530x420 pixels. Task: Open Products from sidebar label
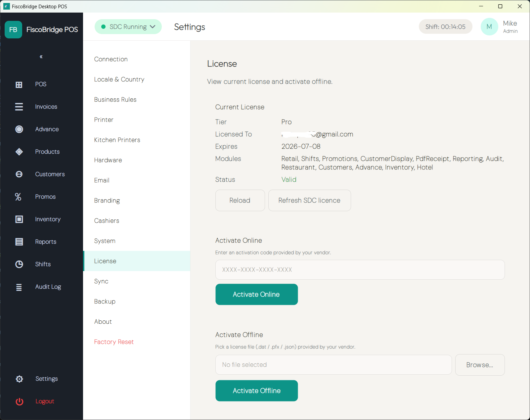[x=47, y=152]
